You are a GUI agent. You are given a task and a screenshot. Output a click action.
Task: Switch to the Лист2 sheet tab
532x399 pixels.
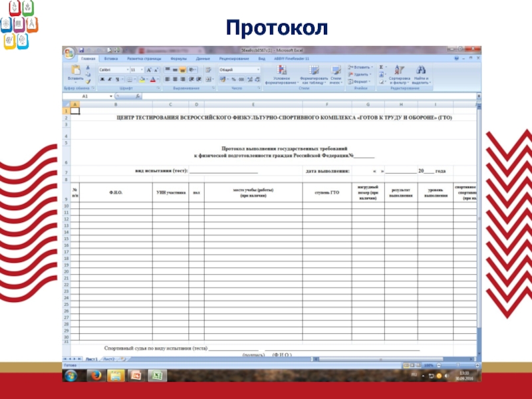point(109,359)
